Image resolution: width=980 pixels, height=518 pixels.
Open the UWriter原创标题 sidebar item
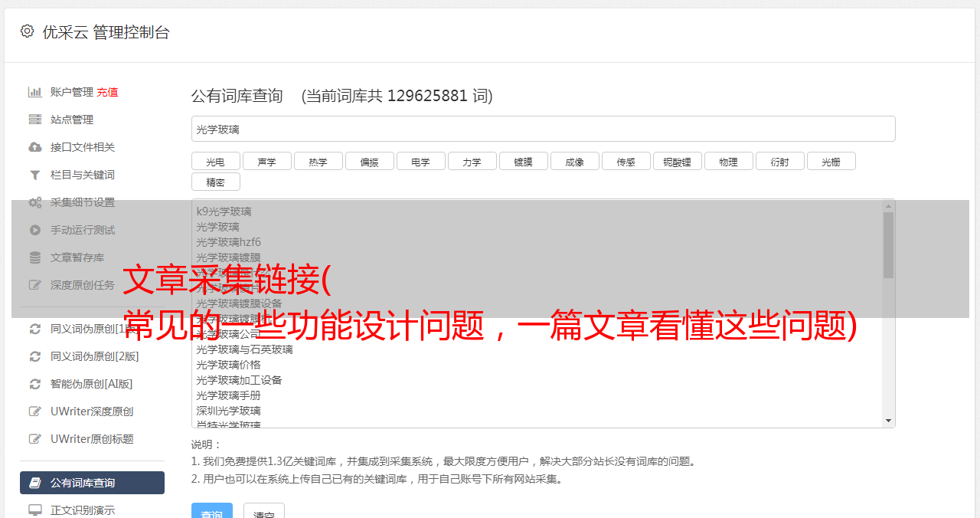pyautogui.click(x=92, y=439)
